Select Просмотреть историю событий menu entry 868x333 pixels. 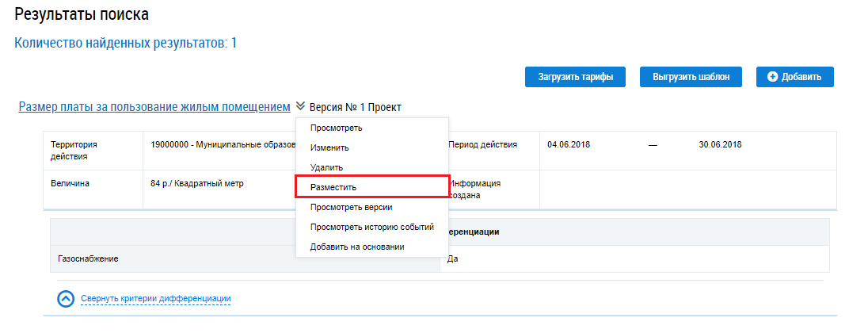pyautogui.click(x=372, y=227)
